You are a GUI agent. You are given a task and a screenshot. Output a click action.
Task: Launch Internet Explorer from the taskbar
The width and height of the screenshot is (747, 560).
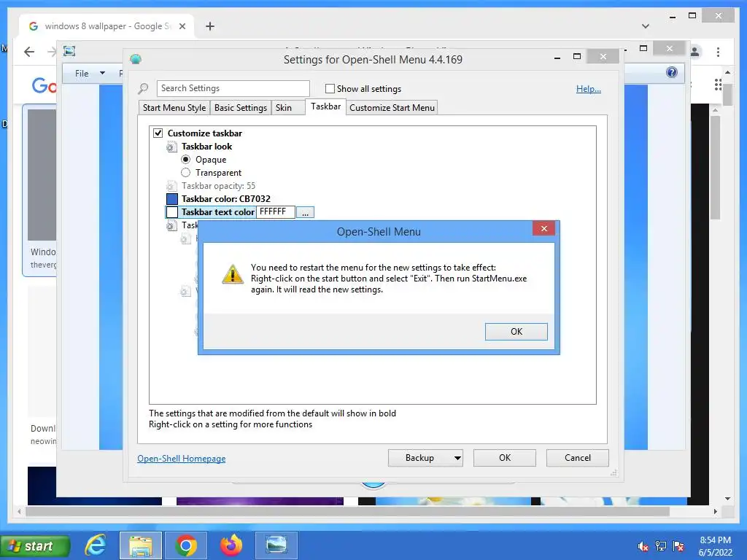tap(96, 545)
